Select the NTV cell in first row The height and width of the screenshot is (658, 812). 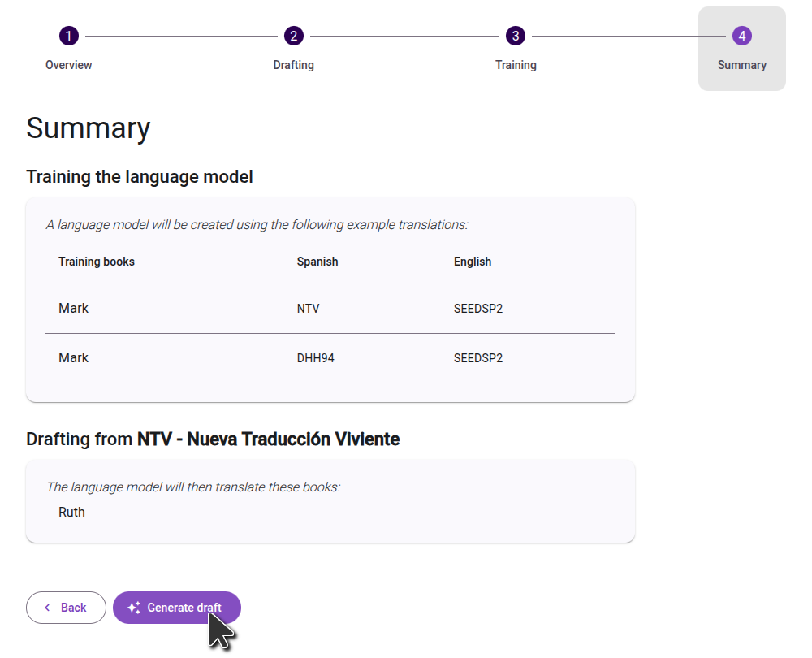(x=309, y=309)
